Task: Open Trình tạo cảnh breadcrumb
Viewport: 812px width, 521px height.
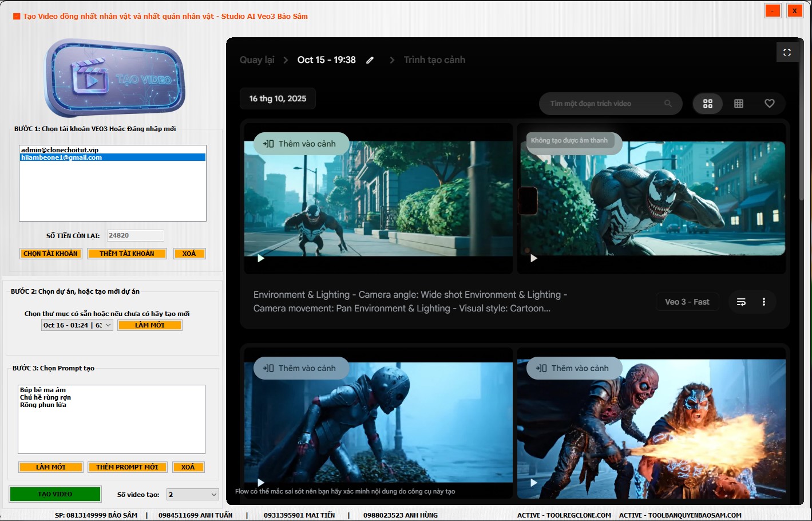Action: point(434,60)
